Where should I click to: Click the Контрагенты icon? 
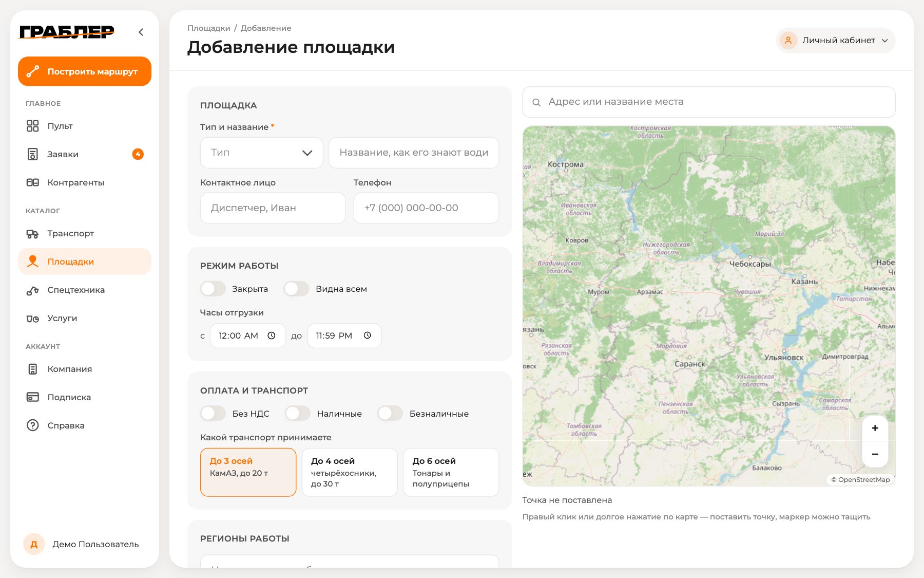[32, 182]
